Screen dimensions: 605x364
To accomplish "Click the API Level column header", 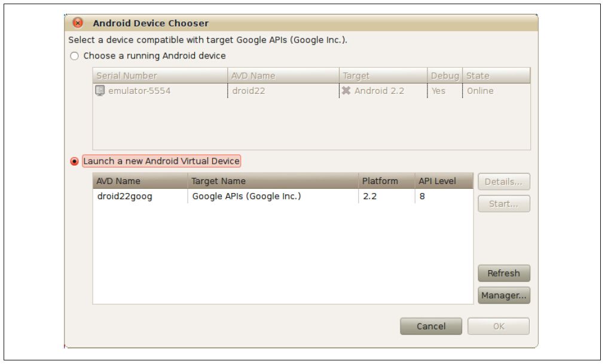I will point(444,181).
